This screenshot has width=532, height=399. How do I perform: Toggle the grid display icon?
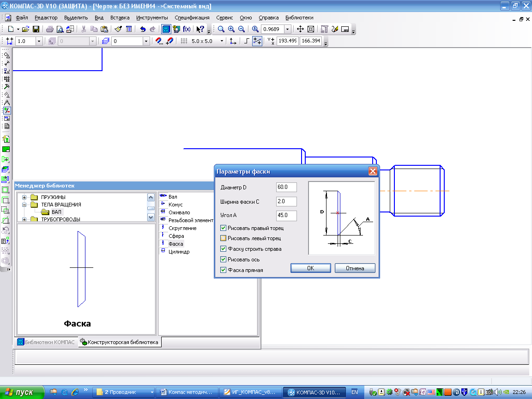184,41
